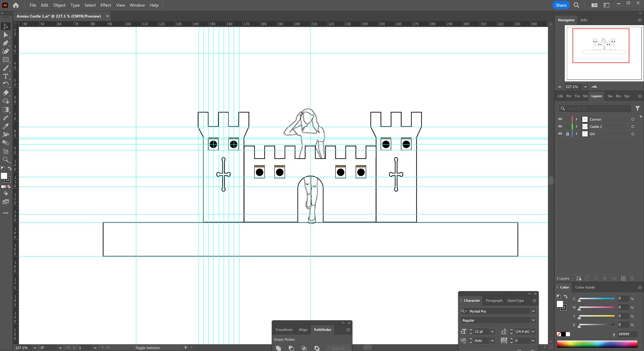The height and width of the screenshot is (351, 644).
Task: Pick the Eraser tool
Action: [6, 93]
